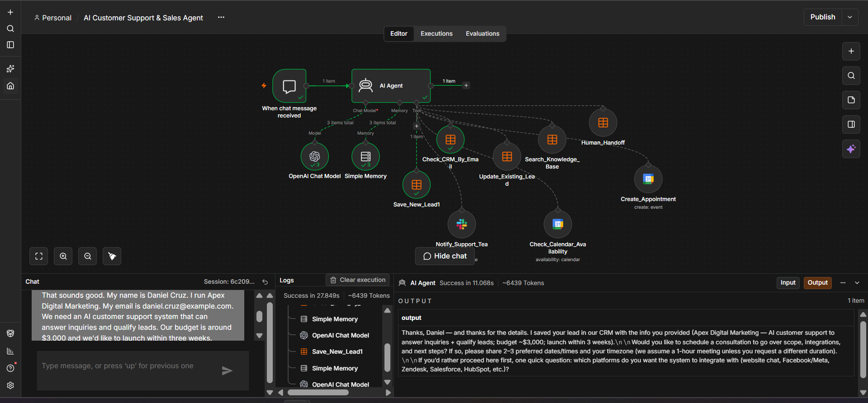This screenshot has height=403, width=868.
Task: Tidy up workflow nodes button
Action: coord(112,256)
